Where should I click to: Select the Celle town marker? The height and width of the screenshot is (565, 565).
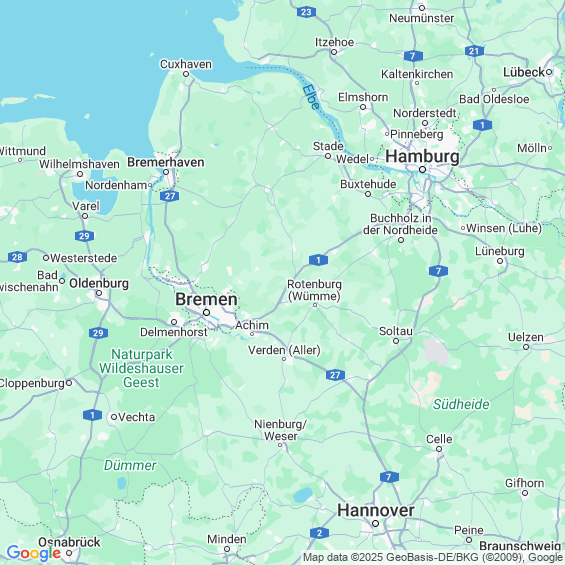click(439, 449)
